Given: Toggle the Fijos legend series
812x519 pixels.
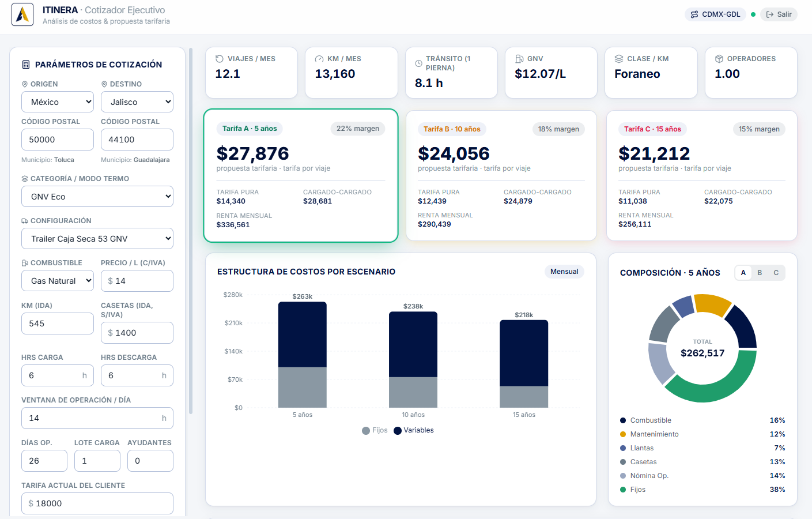Looking at the screenshot, I should [x=375, y=430].
